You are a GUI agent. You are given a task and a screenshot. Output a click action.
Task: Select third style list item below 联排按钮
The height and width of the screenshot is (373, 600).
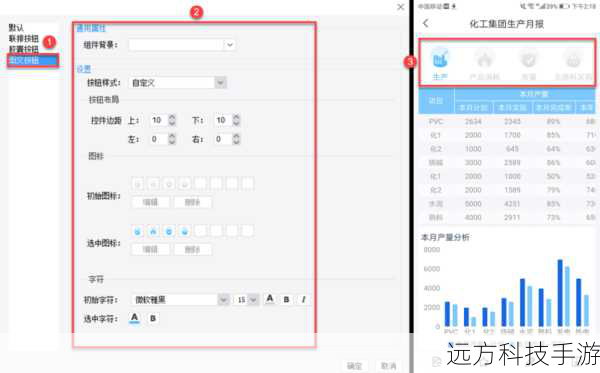[x=24, y=49]
